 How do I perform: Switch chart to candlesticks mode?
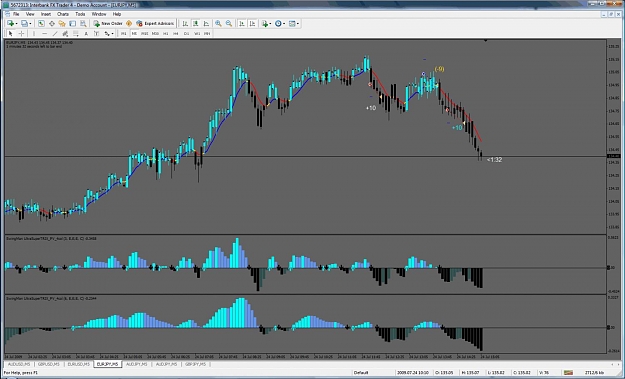(196, 24)
